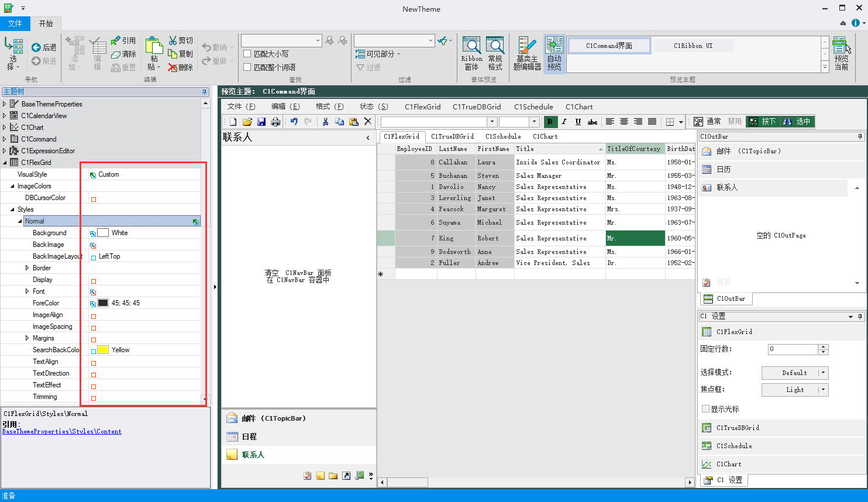Select C1Schedule tab under toolbar
868x502 pixels.
pyautogui.click(x=503, y=136)
